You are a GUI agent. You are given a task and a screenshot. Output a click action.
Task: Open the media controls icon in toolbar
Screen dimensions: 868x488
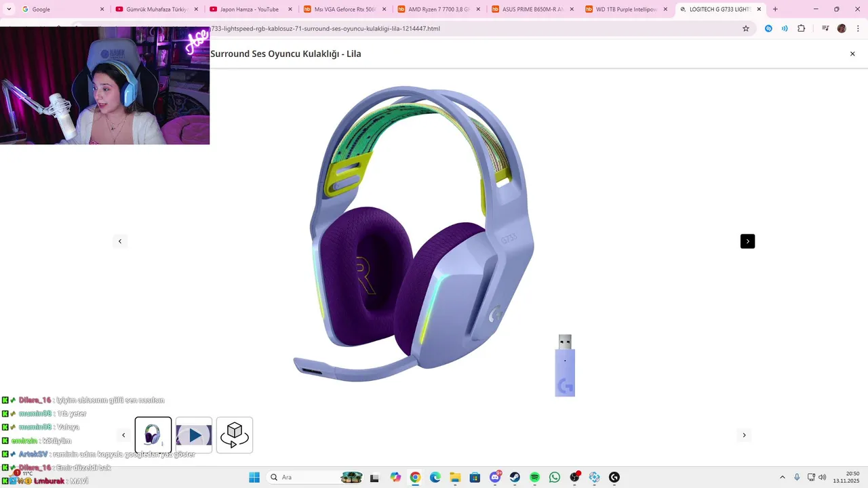point(825,28)
